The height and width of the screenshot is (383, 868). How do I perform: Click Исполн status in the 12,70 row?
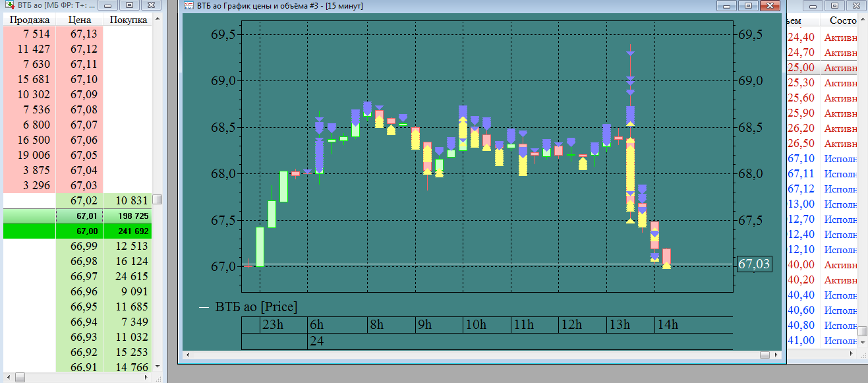[x=841, y=220]
